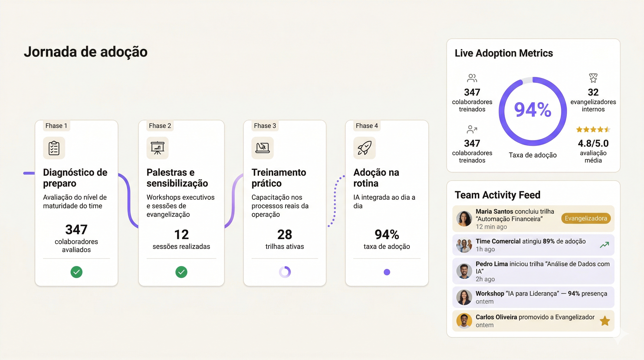Click the in-progress ring under Treinamento prático
Screen dimensions: 644x360
tap(285, 272)
